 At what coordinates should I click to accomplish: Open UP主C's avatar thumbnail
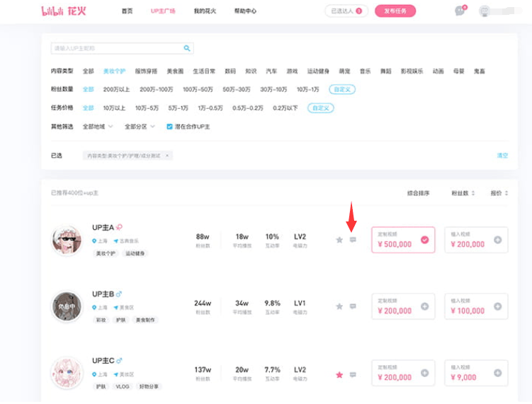coord(67,373)
